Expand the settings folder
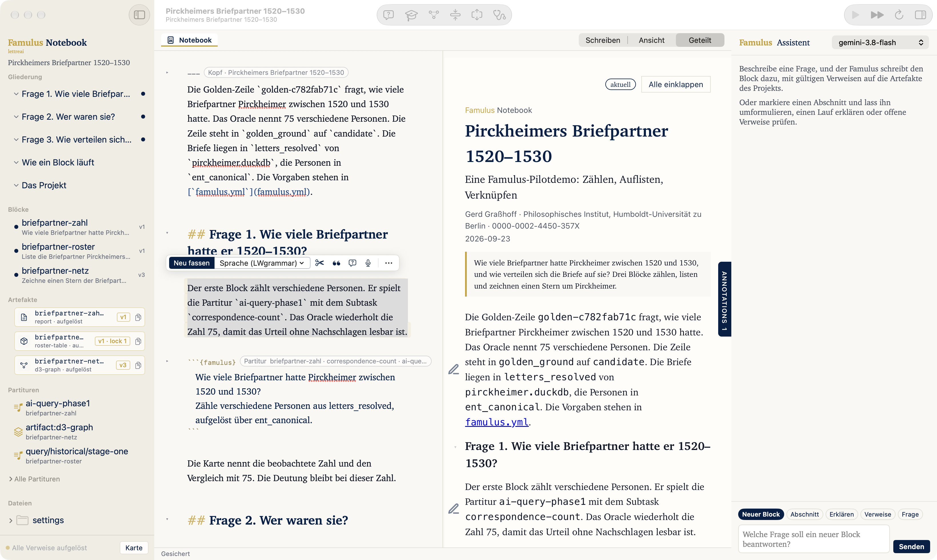The image size is (937, 560). click(11, 520)
